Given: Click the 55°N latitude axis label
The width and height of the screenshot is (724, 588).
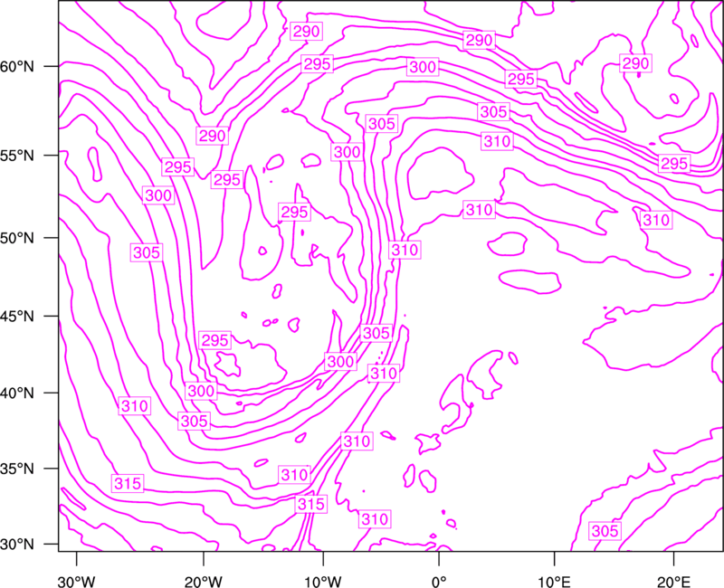Looking at the screenshot, I should click(17, 155).
